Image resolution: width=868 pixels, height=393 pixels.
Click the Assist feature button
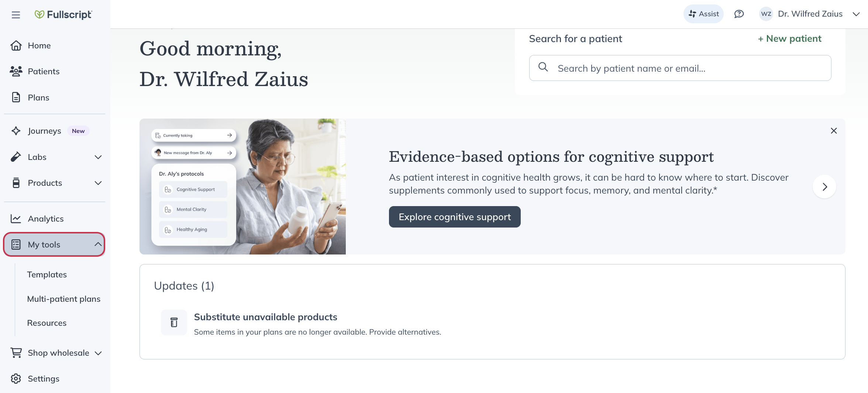click(x=703, y=14)
